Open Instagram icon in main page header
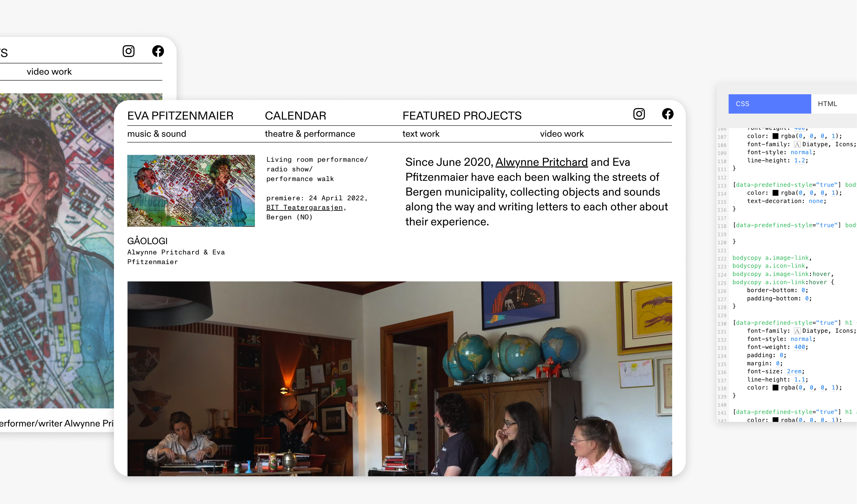This screenshot has width=857, height=504. point(639,114)
